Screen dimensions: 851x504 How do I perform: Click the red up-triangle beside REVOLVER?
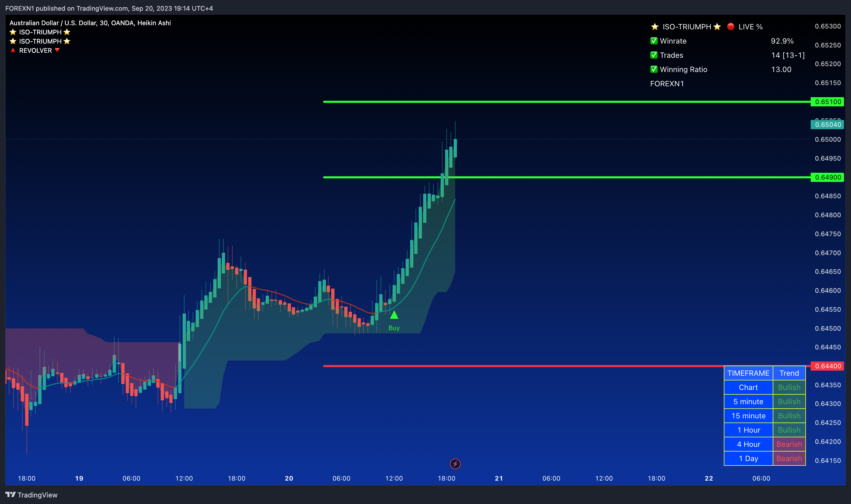point(13,50)
